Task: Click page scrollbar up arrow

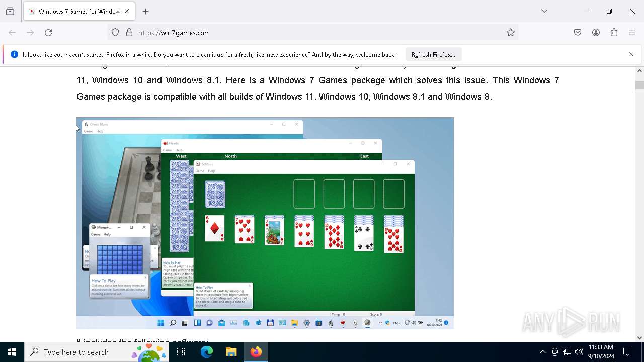Action: point(639,71)
